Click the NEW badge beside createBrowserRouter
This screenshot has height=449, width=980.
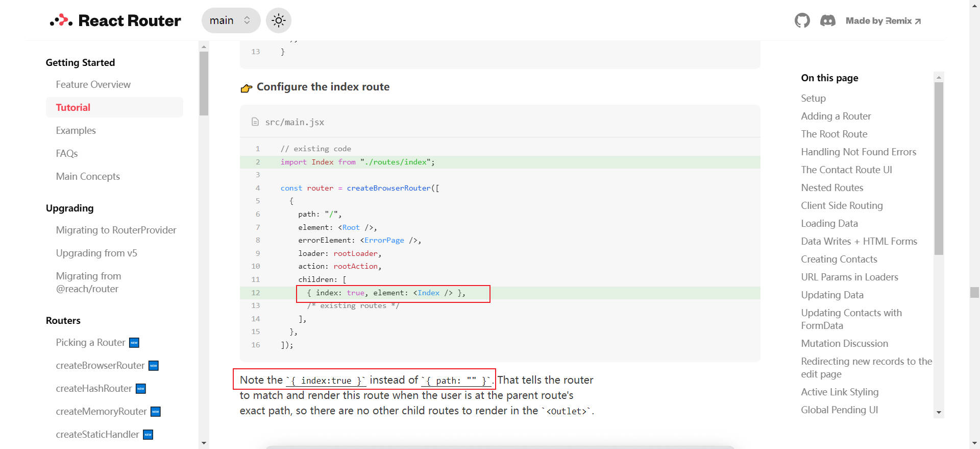click(x=154, y=366)
